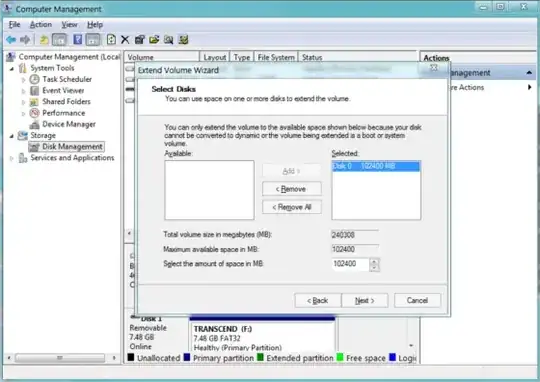
Task: Select the Device Manager icon
Action: [x=34, y=124]
